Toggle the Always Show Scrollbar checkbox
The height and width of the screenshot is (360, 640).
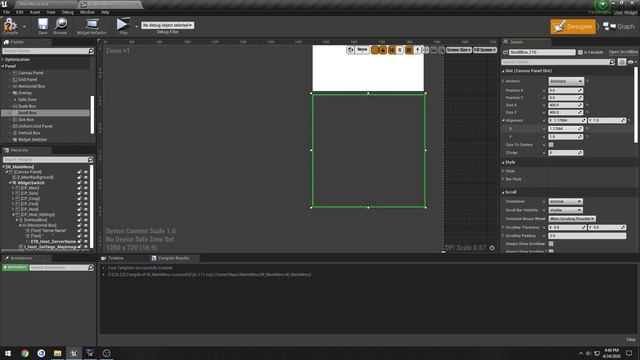[x=551, y=244]
